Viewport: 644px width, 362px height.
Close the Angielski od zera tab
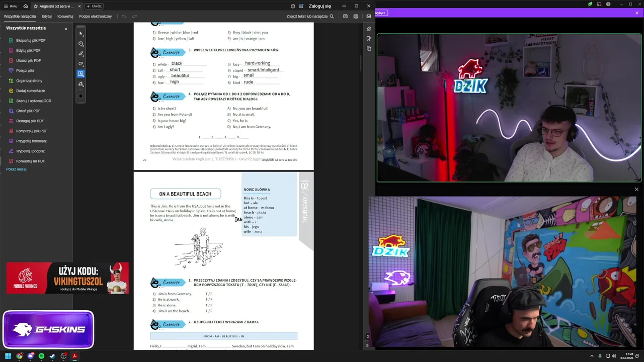point(79,6)
